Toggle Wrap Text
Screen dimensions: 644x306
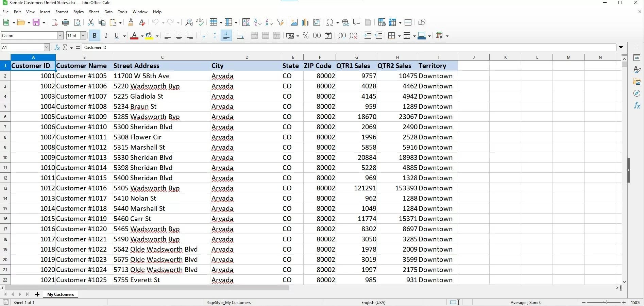240,36
